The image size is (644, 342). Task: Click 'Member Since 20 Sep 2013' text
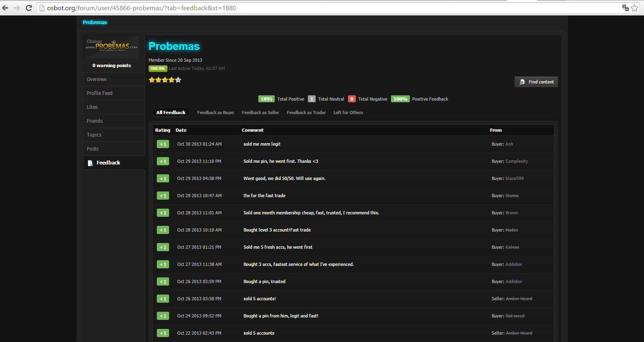coord(175,60)
